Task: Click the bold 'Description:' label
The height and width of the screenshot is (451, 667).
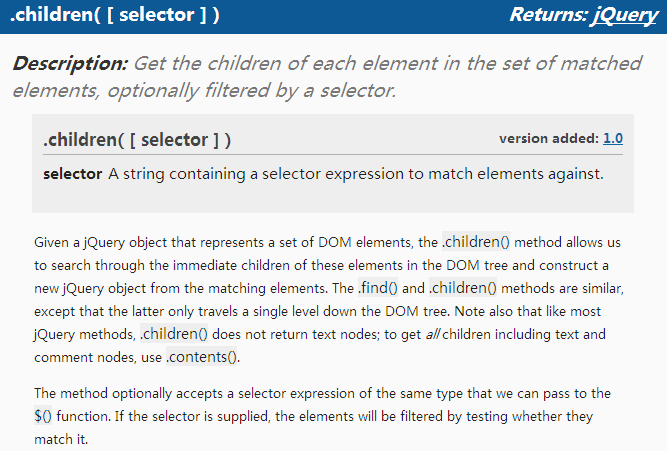Action: [x=70, y=64]
